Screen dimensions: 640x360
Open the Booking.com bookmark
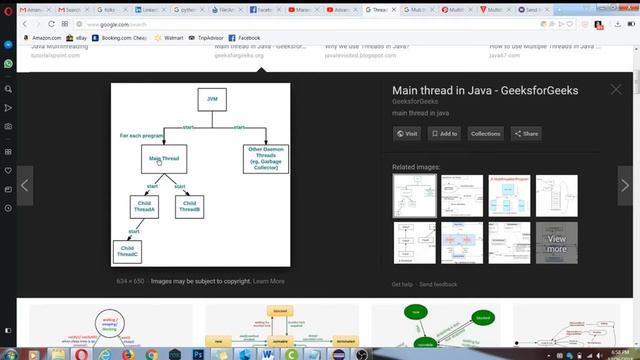point(119,38)
